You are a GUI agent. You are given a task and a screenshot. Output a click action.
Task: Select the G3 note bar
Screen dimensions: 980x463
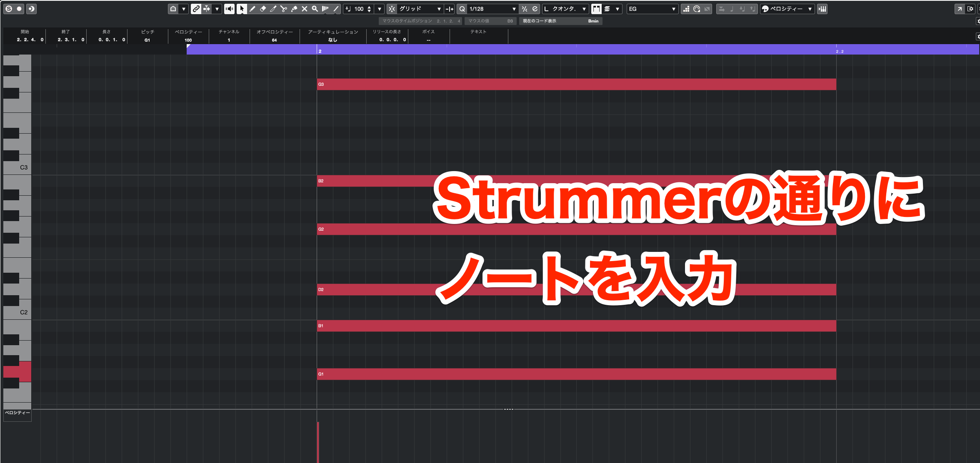[x=576, y=84]
